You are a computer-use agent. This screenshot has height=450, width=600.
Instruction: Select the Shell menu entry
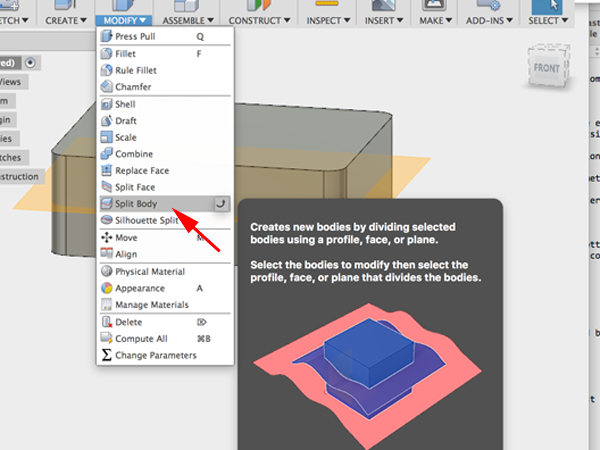pyautogui.click(x=165, y=104)
